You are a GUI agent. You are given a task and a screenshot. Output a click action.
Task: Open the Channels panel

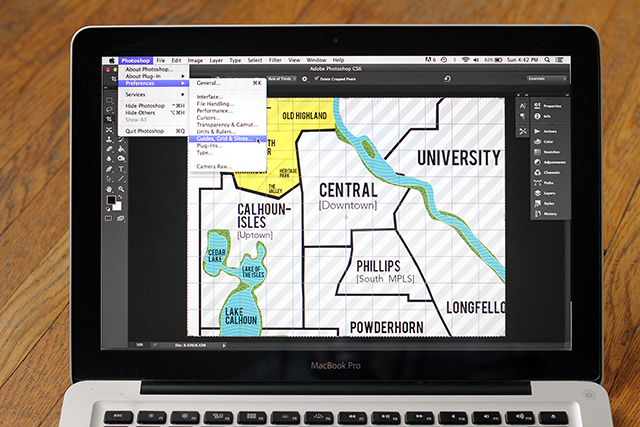tap(548, 172)
